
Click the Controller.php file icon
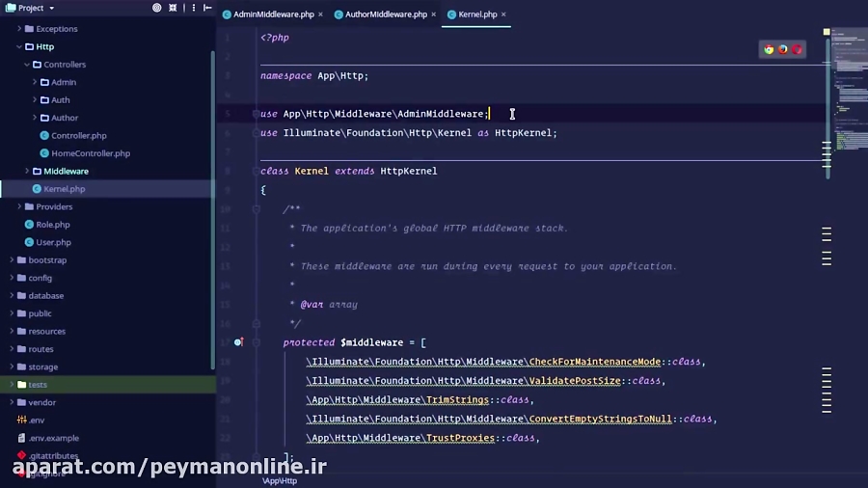pos(44,136)
